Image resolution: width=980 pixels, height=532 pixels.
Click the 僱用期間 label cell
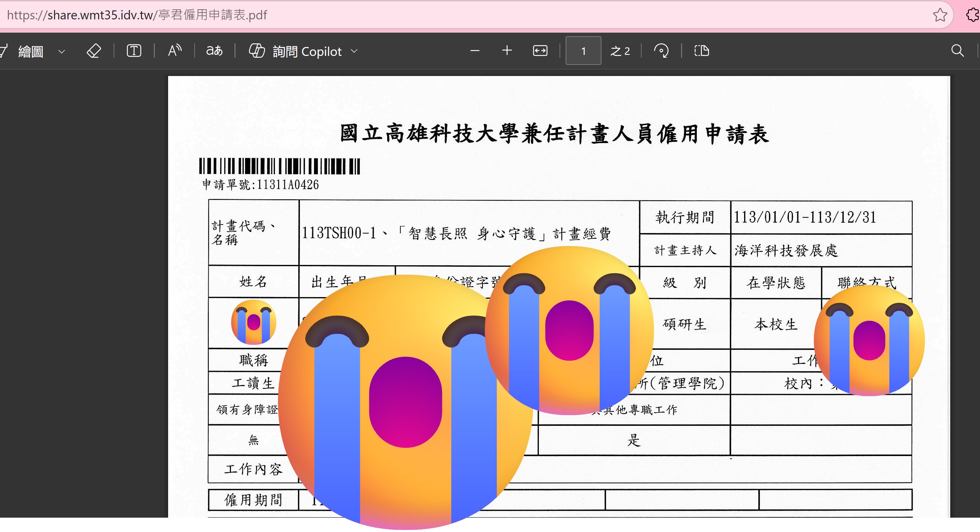pos(253,500)
